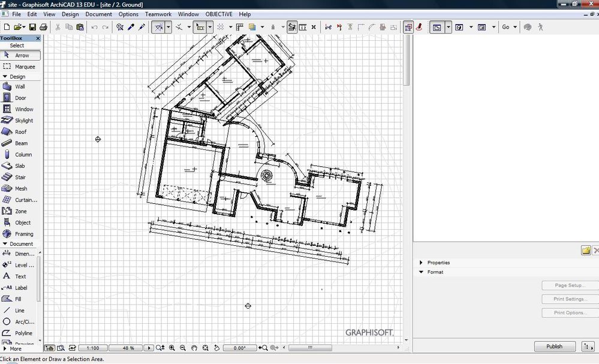This screenshot has height=364, width=599.
Task: Open the Teamwork menu
Action: (x=158, y=14)
